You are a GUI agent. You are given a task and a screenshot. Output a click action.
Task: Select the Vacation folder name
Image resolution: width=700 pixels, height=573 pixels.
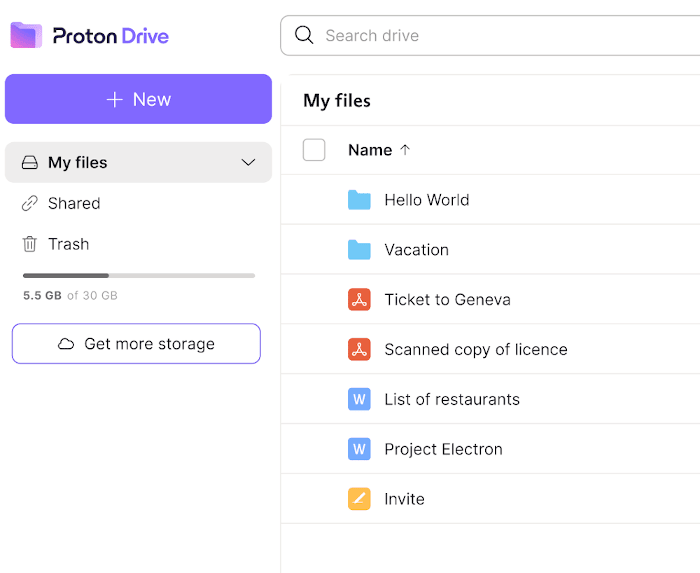point(417,250)
